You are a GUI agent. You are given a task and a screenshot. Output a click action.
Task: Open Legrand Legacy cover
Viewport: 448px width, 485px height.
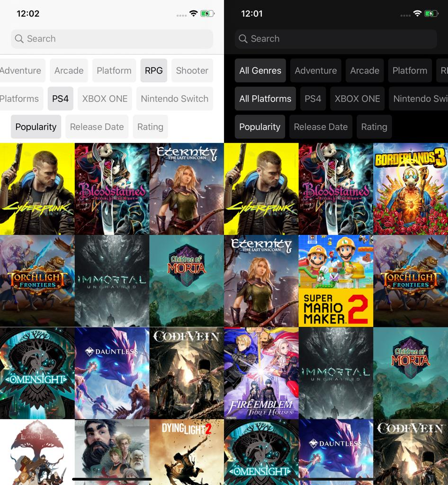[x=37, y=452]
